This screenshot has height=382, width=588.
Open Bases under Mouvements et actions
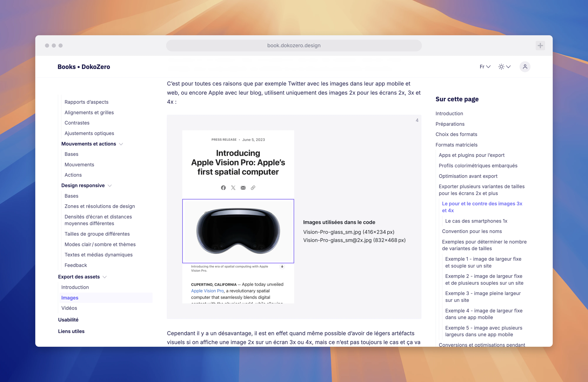[x=71, y=154]
